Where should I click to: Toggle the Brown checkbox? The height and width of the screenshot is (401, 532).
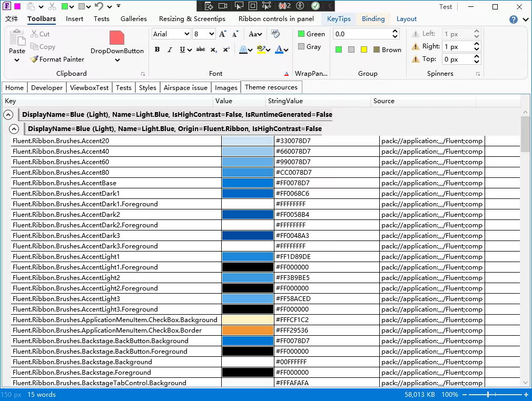coord(378,49)
